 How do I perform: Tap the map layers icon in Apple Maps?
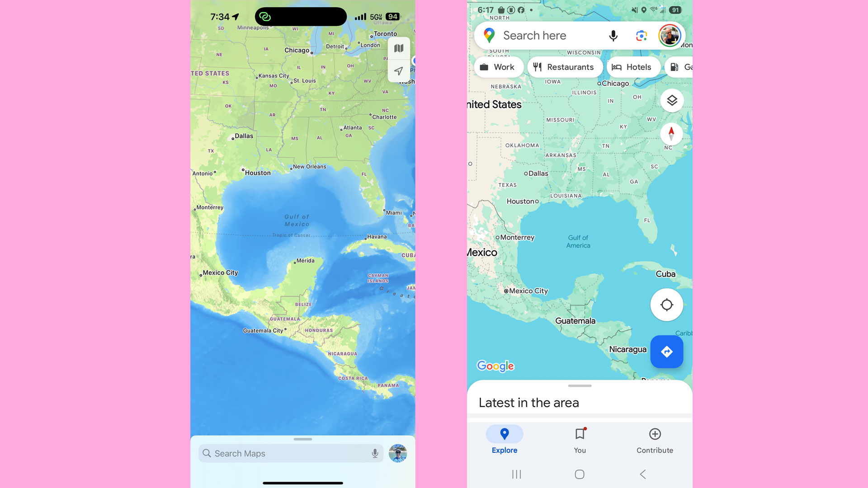[398, 47]
